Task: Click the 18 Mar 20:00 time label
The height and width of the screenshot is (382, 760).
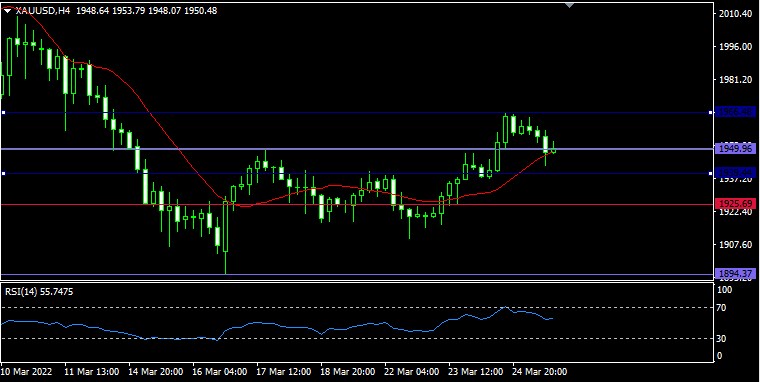Action: point(348,372)
